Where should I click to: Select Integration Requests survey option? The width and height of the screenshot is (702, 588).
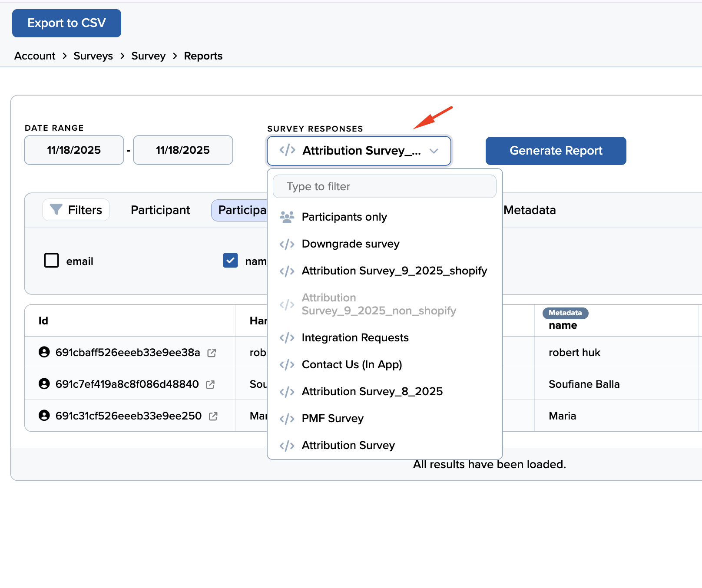click(355, 338)
